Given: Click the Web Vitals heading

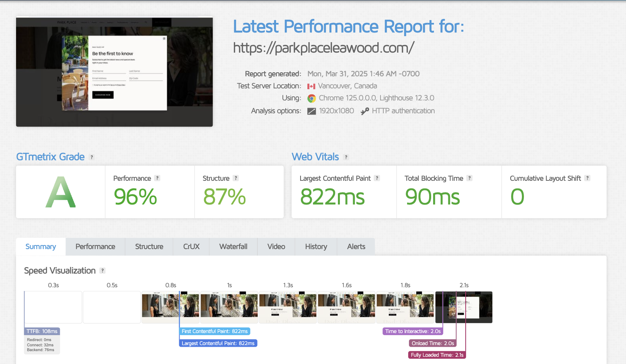Looking at the screenshot, I should [x=315, y=157].
